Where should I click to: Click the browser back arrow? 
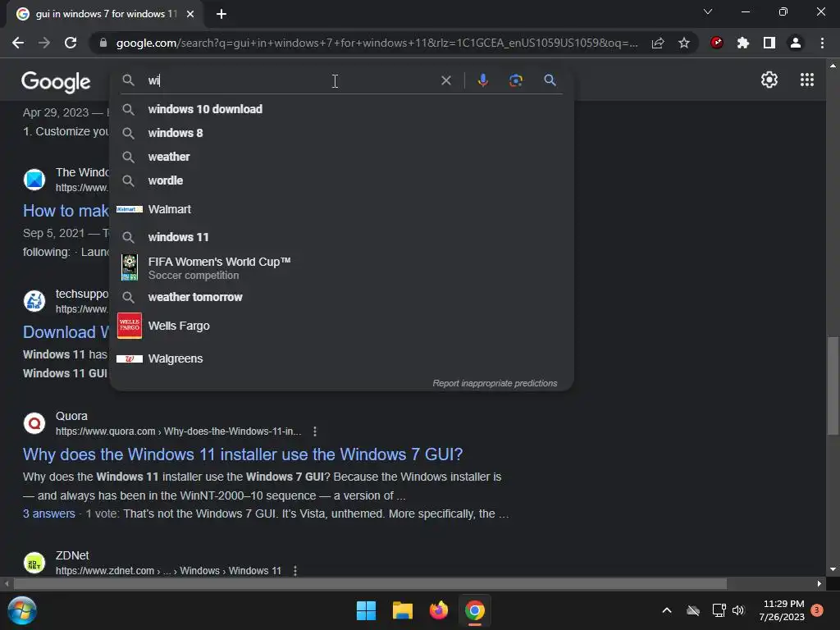[x=18, y=43]
